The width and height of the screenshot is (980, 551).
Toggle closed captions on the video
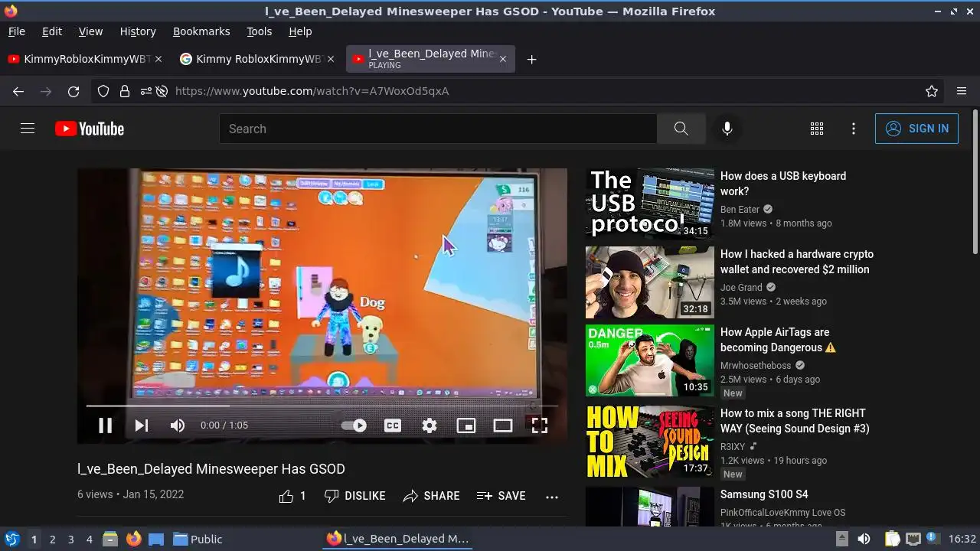click(x=393, y=425)
